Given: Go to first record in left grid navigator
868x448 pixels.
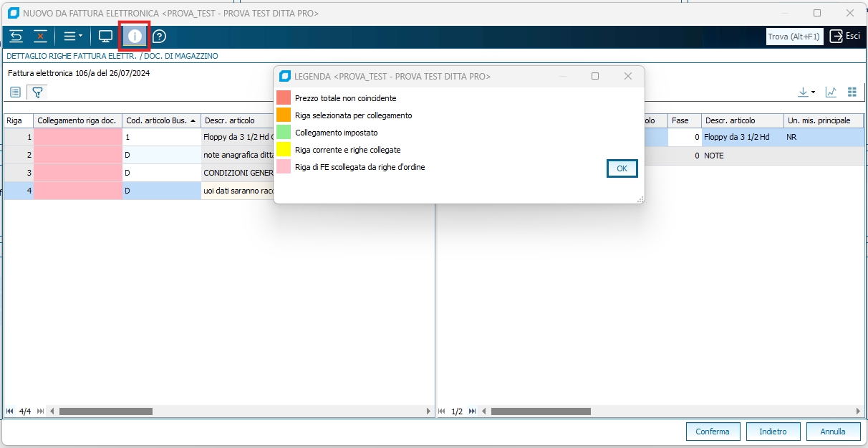Looking at the screenshot, I should tap(10, 411).
